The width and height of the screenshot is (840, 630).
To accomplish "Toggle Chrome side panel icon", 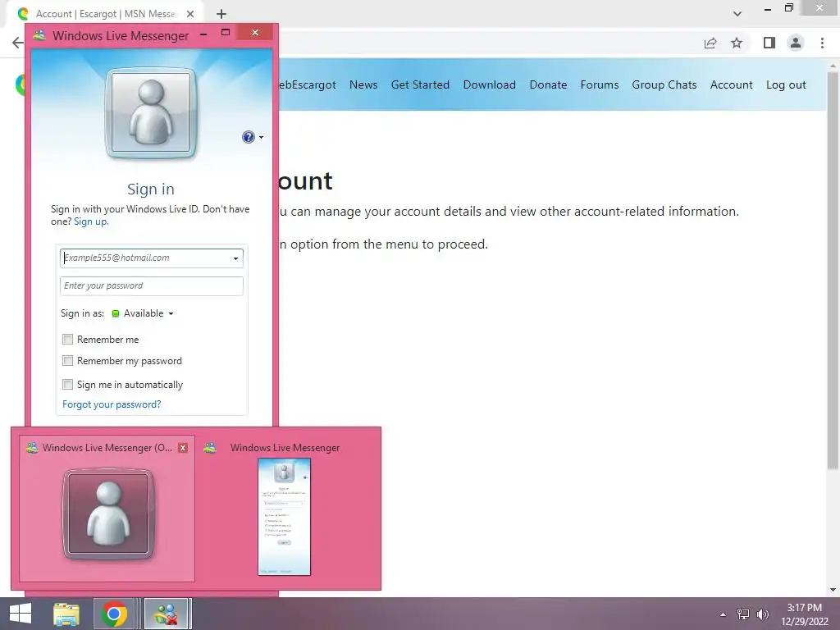I will pos(769,43).
